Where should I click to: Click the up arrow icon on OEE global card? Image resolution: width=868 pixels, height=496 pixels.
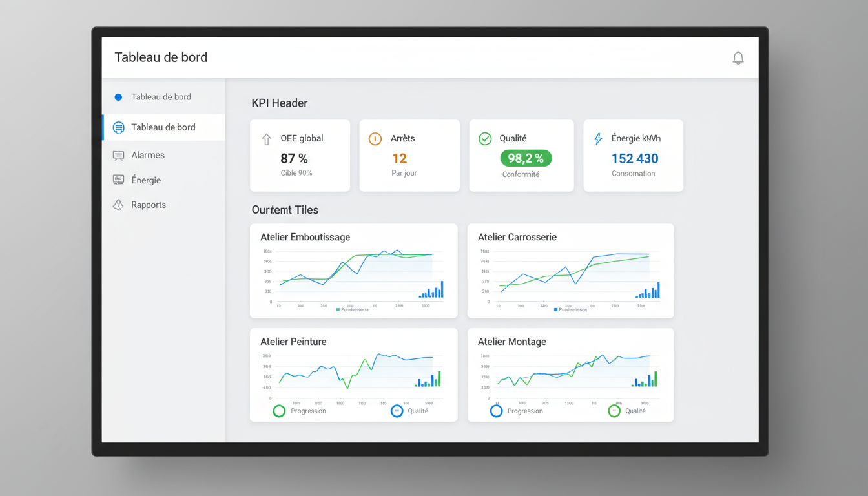[x=266, y=139]
